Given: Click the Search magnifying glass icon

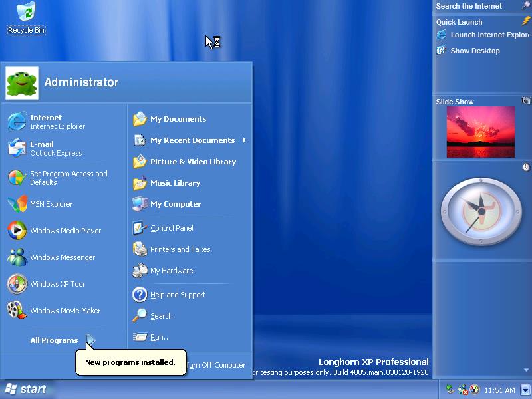Looking at the screenshot, I should (140, 315).
